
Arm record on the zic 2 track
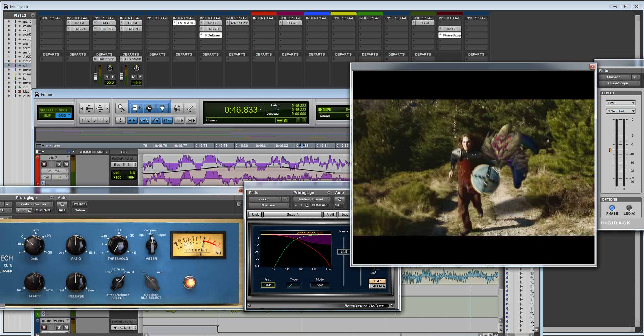coord(44,164)
